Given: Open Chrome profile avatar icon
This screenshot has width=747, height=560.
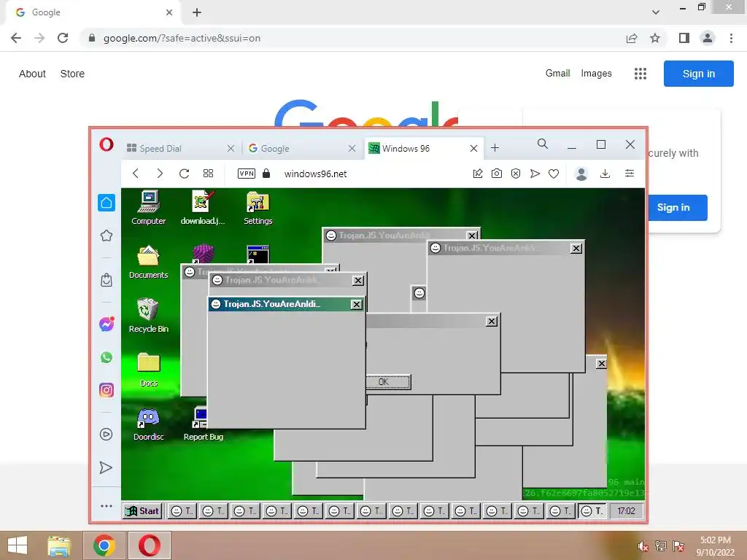Looking at the screenshot, I should point(708,38).
